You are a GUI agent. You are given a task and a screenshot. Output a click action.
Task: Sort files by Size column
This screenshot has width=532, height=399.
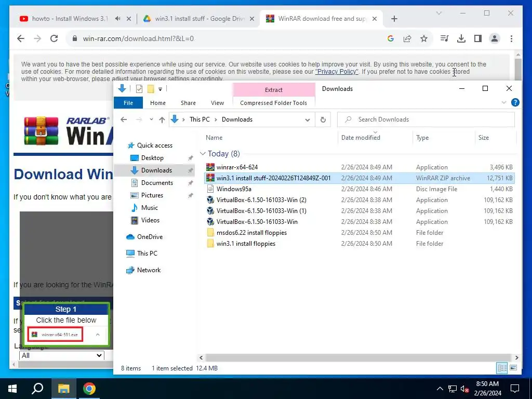pos(484,137)
